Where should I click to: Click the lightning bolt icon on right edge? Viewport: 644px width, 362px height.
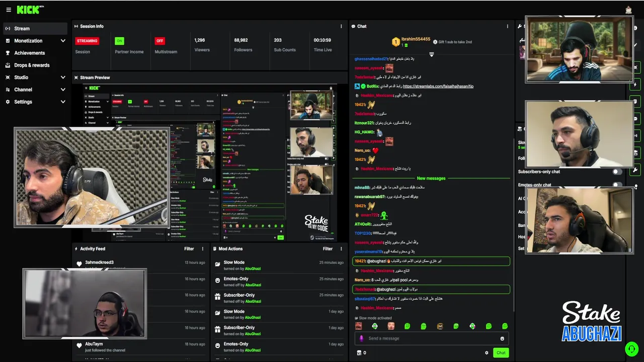point(635,85)
